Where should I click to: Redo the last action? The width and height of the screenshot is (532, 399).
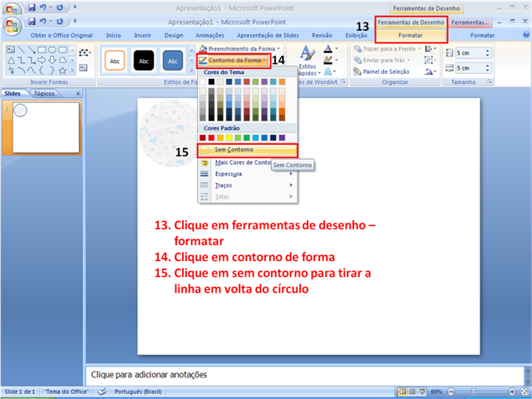click(x=60, y=22)
